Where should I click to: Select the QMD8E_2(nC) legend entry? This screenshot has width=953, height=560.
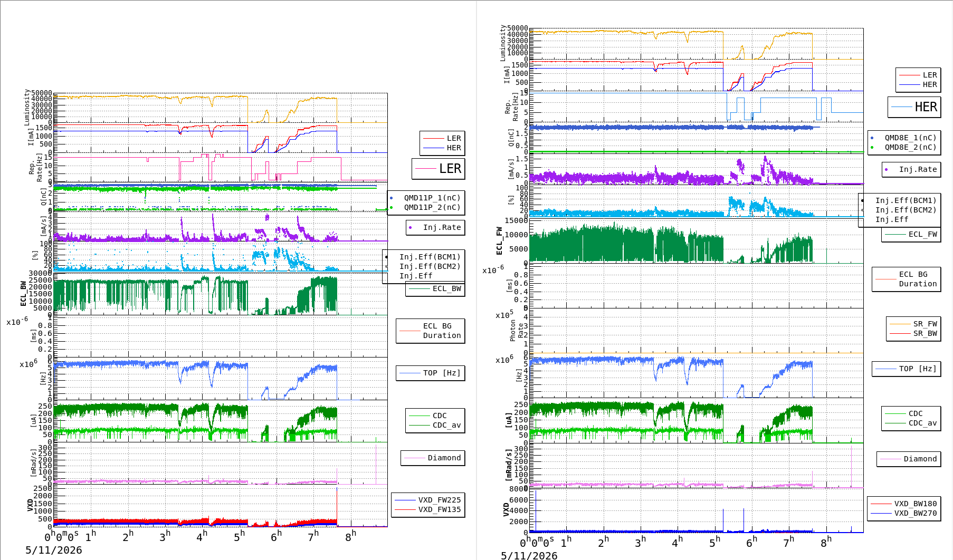pyautogui.click(x=910, y=147)
